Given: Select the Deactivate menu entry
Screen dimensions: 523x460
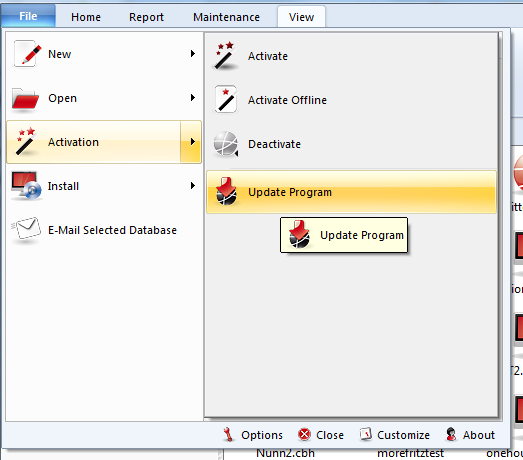Looking at the screenshot, I should click(352, 144).
